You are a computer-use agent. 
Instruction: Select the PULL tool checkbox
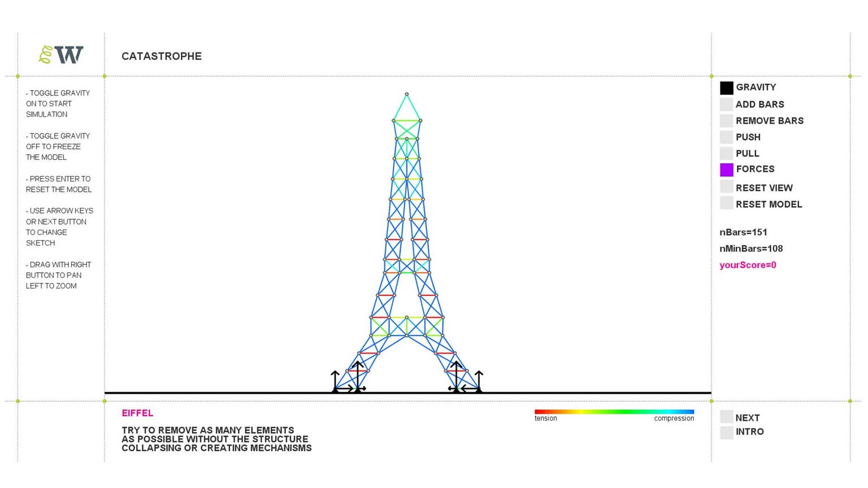726,154
